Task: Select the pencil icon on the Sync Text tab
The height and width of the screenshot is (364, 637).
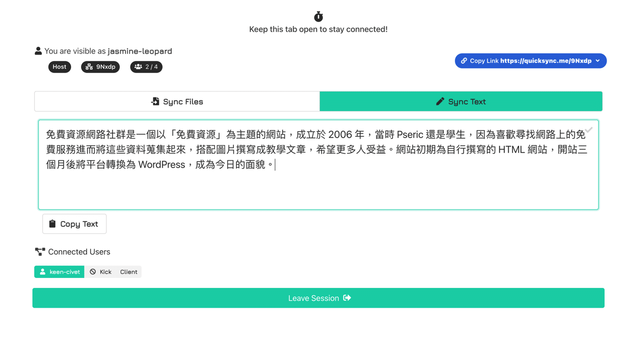Action: click(x=440, y=101)
